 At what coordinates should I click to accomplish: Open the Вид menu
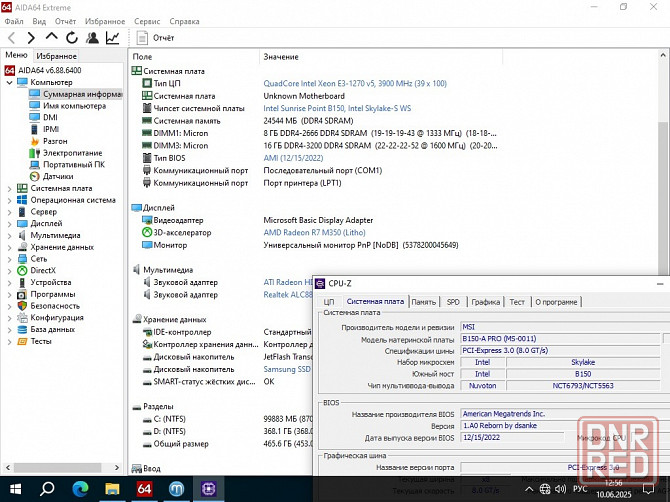point(39,21)
